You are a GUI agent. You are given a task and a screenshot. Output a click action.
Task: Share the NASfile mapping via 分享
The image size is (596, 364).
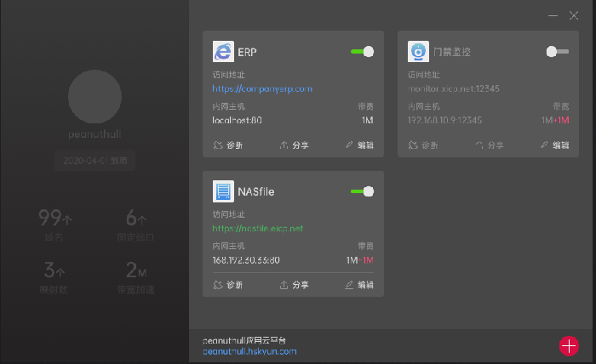294,285
